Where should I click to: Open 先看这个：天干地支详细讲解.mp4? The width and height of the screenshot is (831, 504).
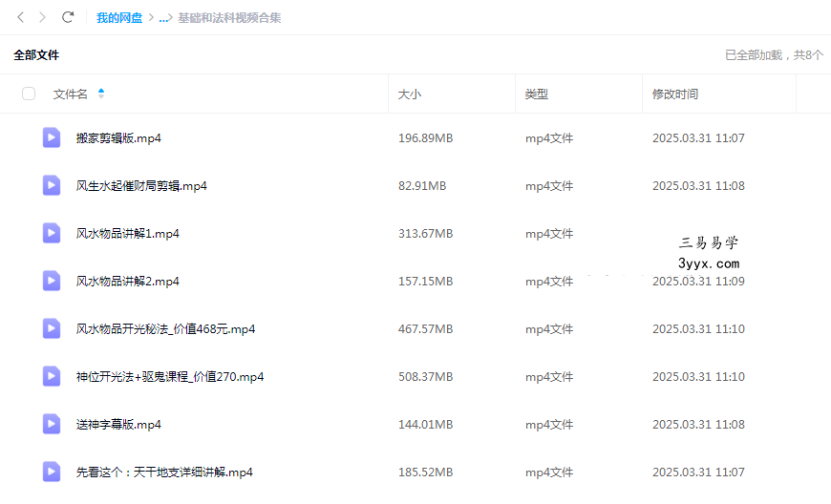coord(164,472)
